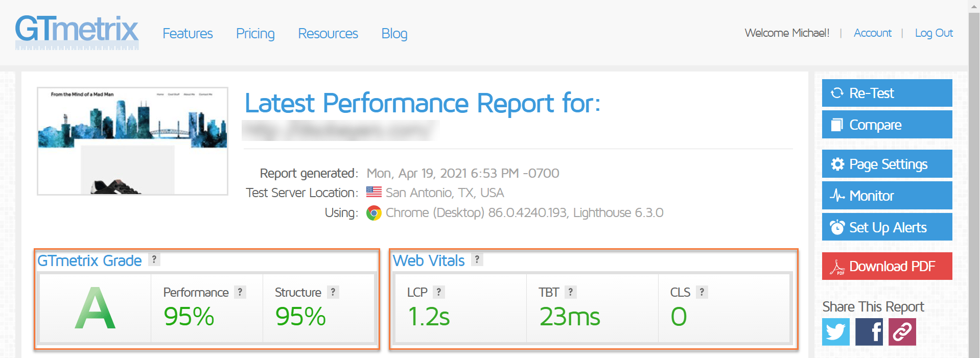The image size is (980, 358).
Task: Open the Features menu item
Action: (188, 34)
